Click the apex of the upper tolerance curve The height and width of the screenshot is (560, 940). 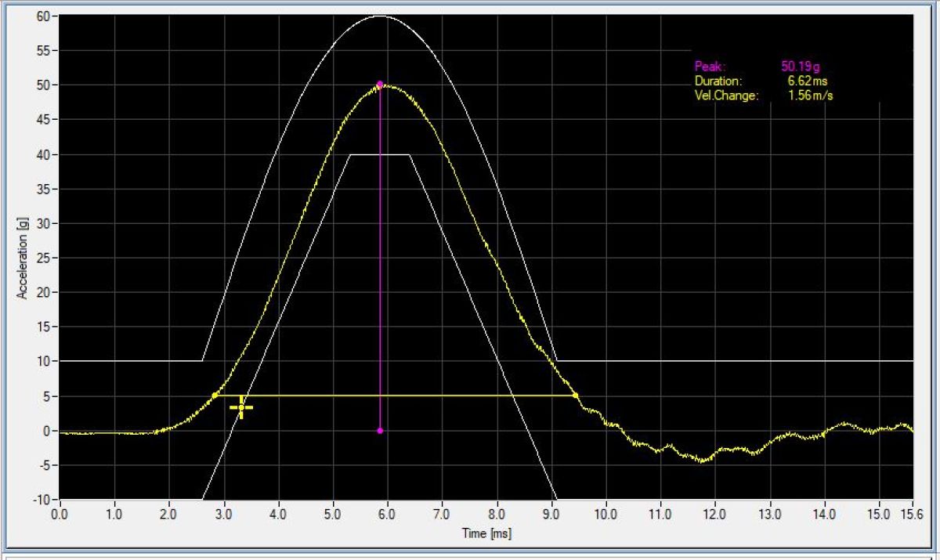click(x=380, y=16)
